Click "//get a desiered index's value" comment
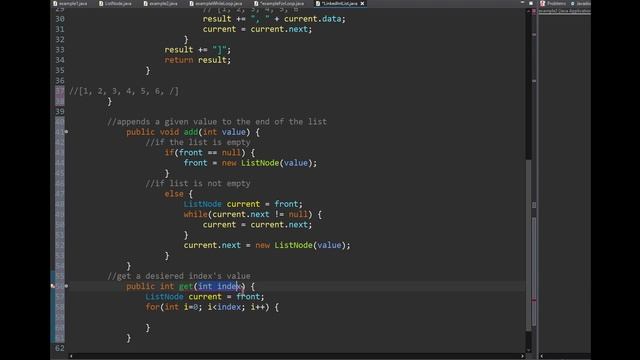Image resolution: width=640 pixels, height=360 pixels. pyautogui.click(x=179, y=276)
